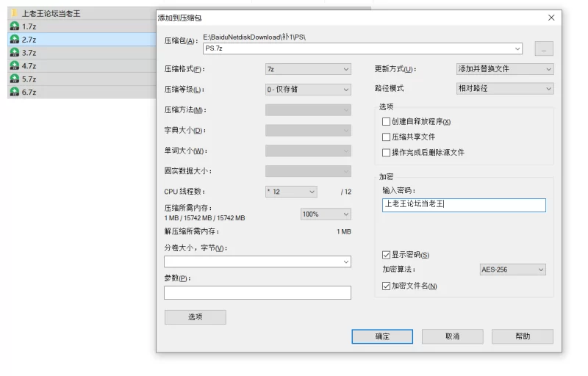Click the 2.7z archive file icon
Screen dimensions: 588x376
click(x=14, y=40)
